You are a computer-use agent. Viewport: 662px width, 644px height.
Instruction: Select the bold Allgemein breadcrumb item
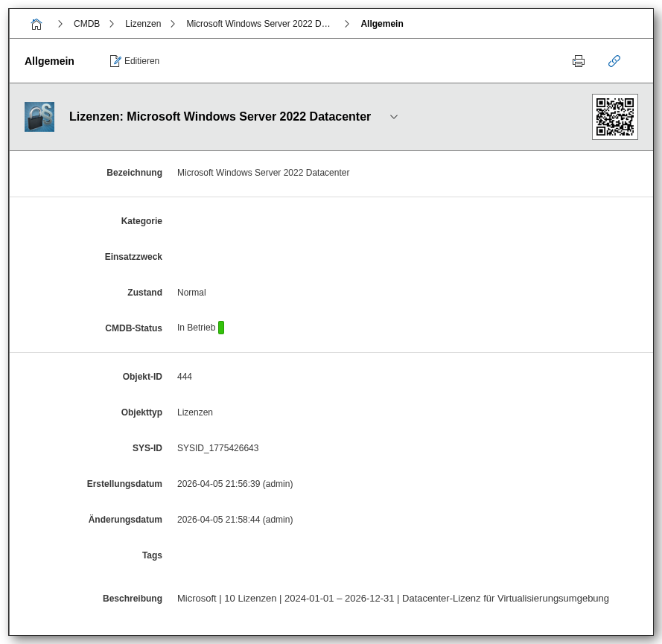(x=382, y=24)
